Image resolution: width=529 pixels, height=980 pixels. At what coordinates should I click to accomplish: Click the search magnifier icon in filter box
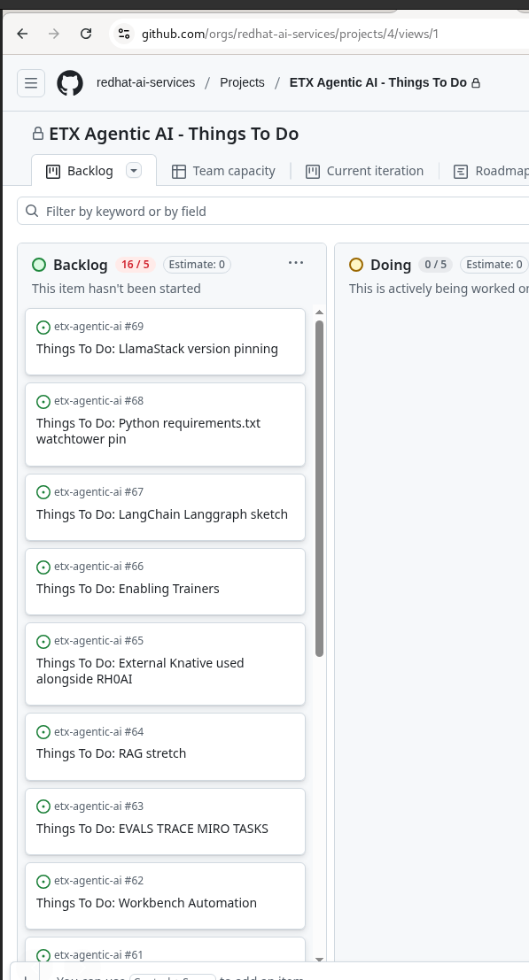(32, 212)
